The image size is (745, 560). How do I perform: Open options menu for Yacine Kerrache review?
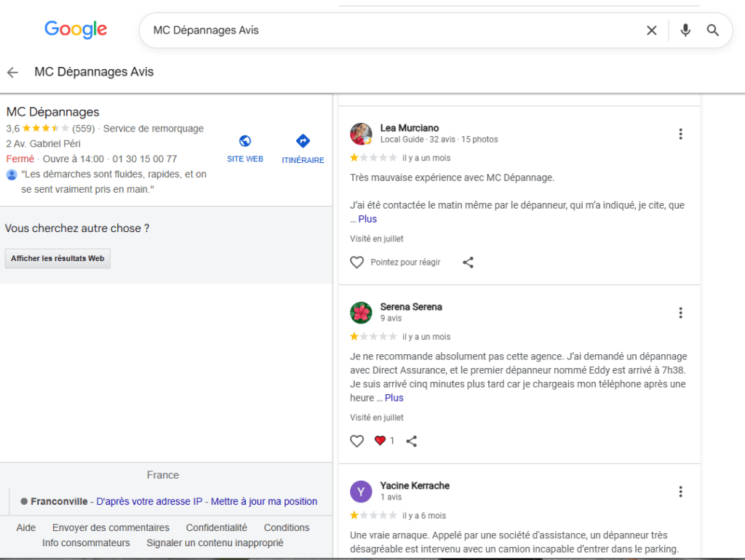coord(680,492)
